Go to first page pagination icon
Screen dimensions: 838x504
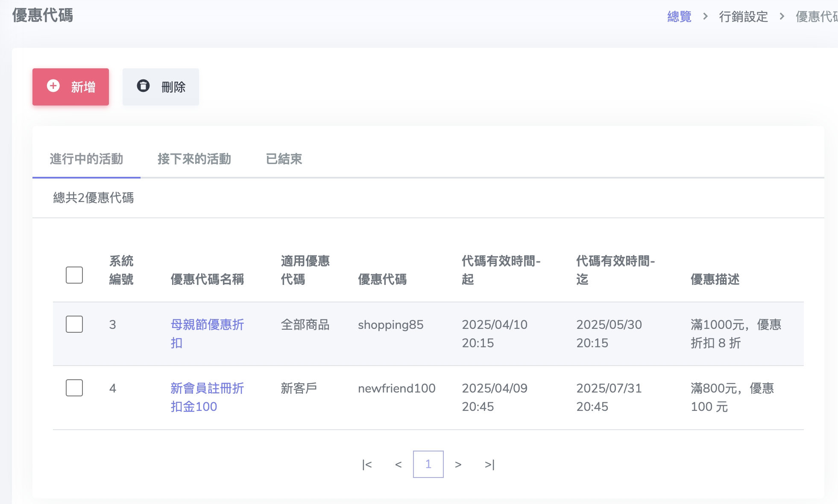pos(367,464)
